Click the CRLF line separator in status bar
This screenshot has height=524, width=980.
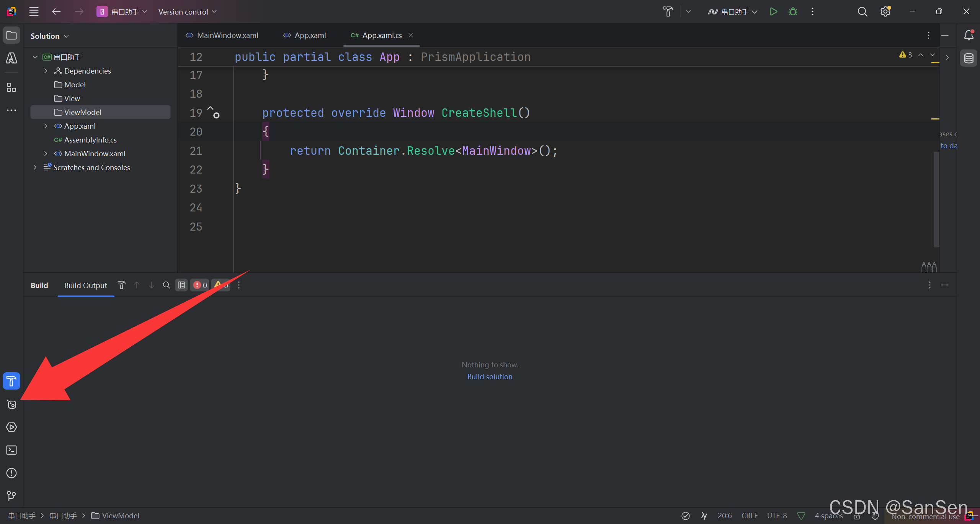[x=749, y=516]
